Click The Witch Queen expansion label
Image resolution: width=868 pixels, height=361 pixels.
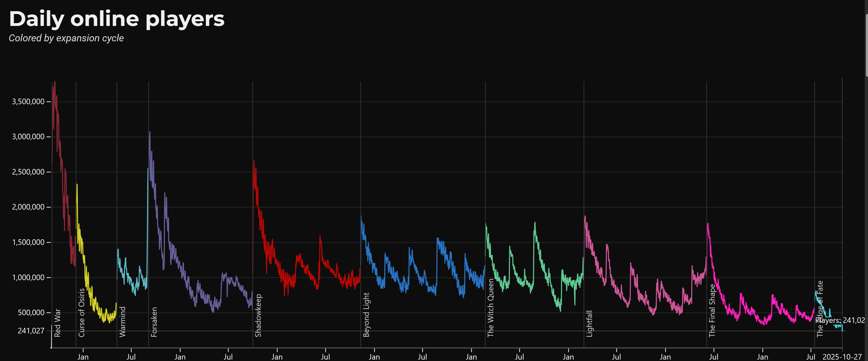[491, 308]
